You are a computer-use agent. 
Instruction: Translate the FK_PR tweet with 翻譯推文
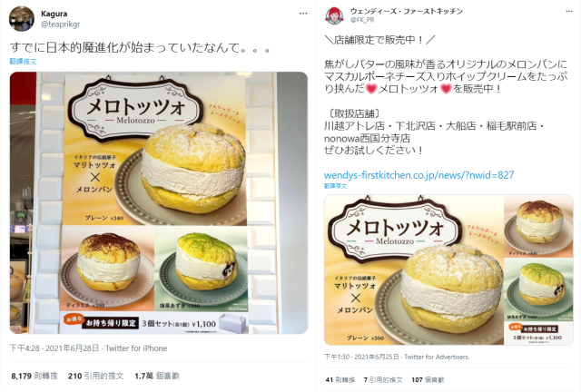coord(335,186)
